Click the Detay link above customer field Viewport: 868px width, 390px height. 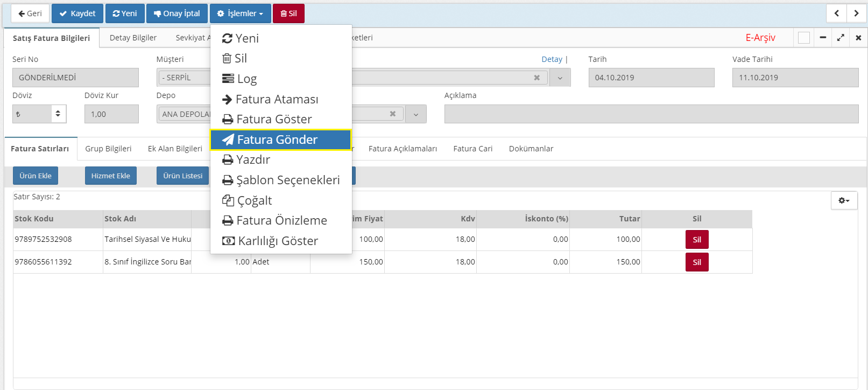click(552, 59)
